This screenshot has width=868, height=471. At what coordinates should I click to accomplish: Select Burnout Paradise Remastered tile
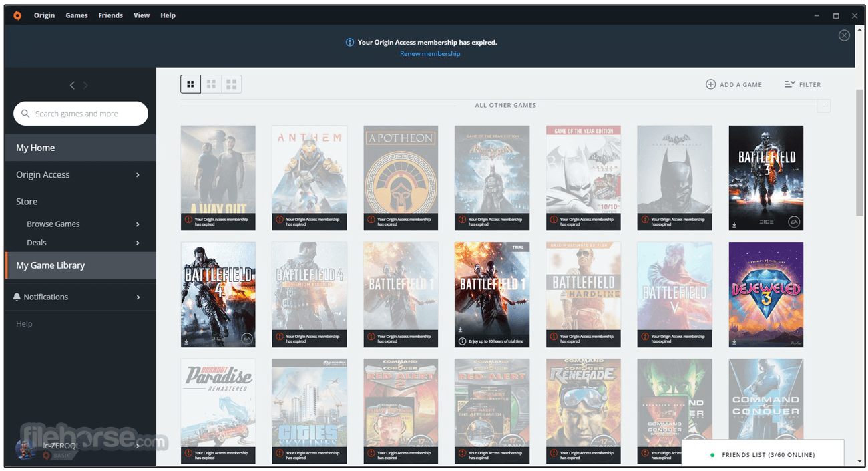(218, 412)
